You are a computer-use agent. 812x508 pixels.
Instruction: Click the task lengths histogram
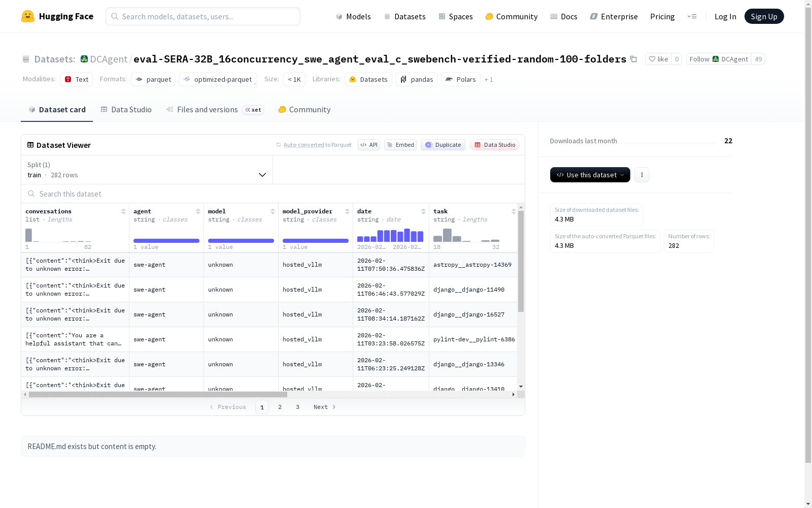click(x=466, y=235)
